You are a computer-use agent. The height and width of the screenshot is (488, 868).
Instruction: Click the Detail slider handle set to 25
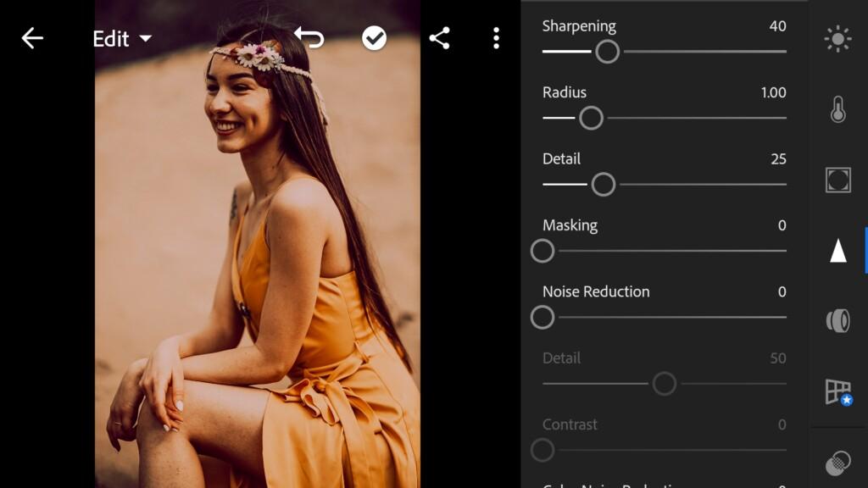604,184
